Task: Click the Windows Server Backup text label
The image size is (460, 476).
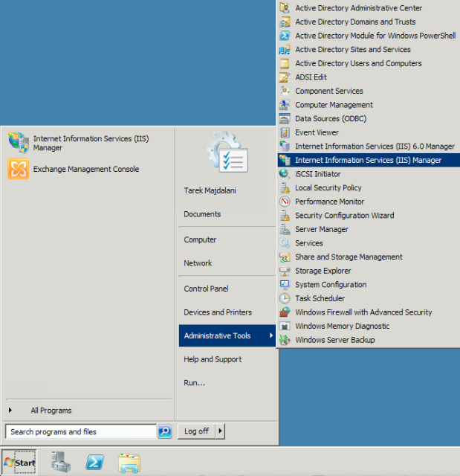Action: click(x=335, y=340)
